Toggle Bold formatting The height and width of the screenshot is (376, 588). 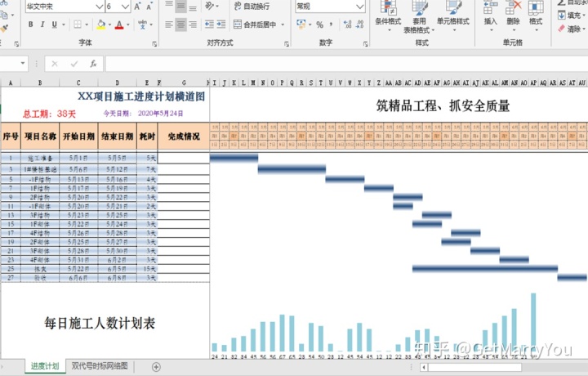click(30, 25)
